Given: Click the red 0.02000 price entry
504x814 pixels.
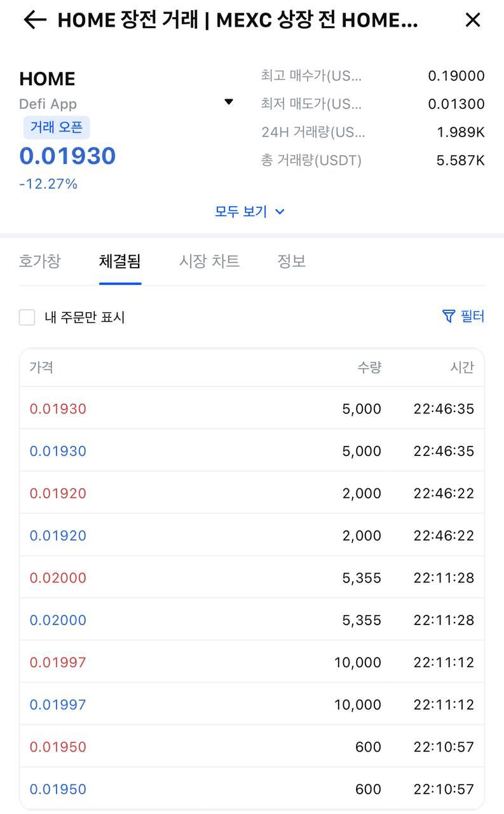Looking at the screenshot, I should pyautogui.click(x=58, y=578).
